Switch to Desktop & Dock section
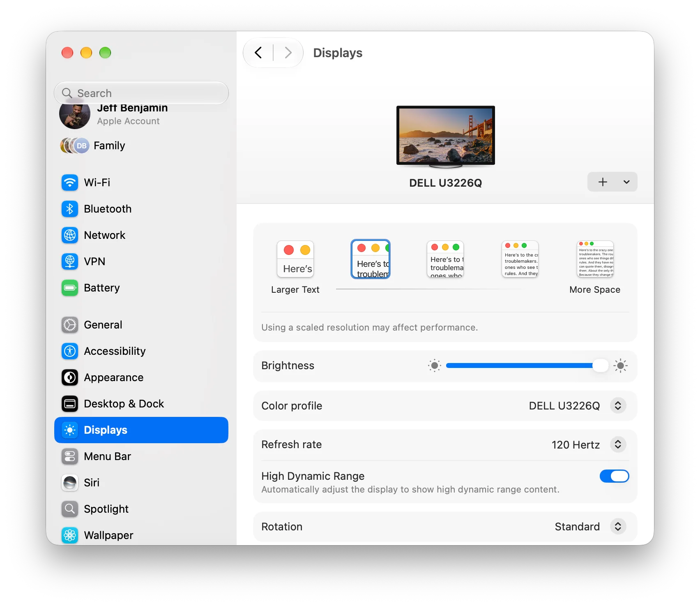The width and height of the screenshot is (700, 606). point(141,404)
